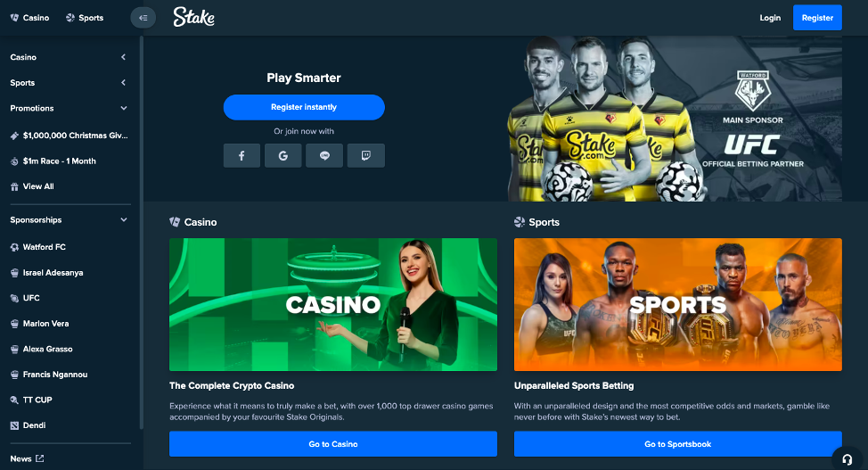Open the external News link icon
The image size is (868, 470).
click(40, 458)
